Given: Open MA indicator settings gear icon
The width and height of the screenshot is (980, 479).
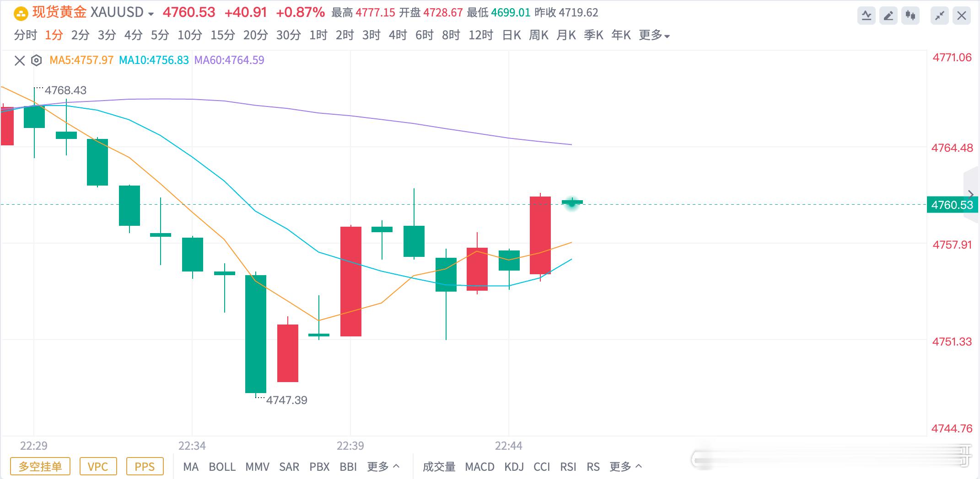Looking at the screenshot, I should (x=36, y=60).
